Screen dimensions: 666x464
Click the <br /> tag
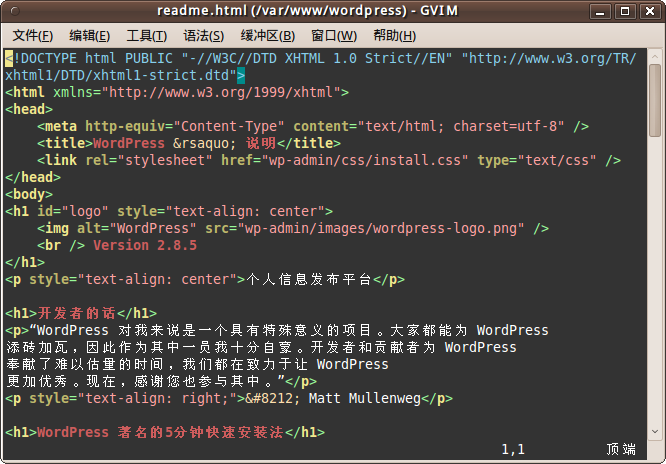[x=61, y=245]
